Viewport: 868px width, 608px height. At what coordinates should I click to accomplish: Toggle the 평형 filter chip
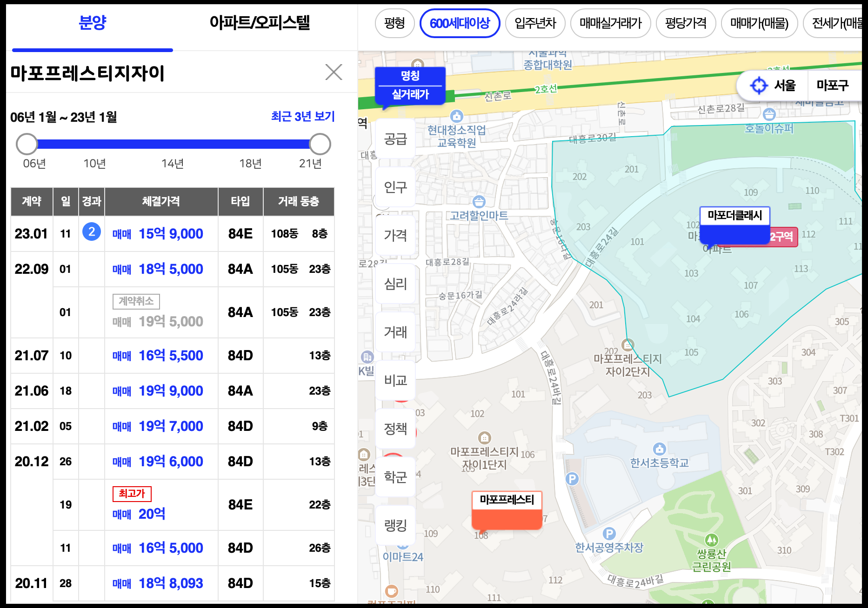tap(394, 23)
